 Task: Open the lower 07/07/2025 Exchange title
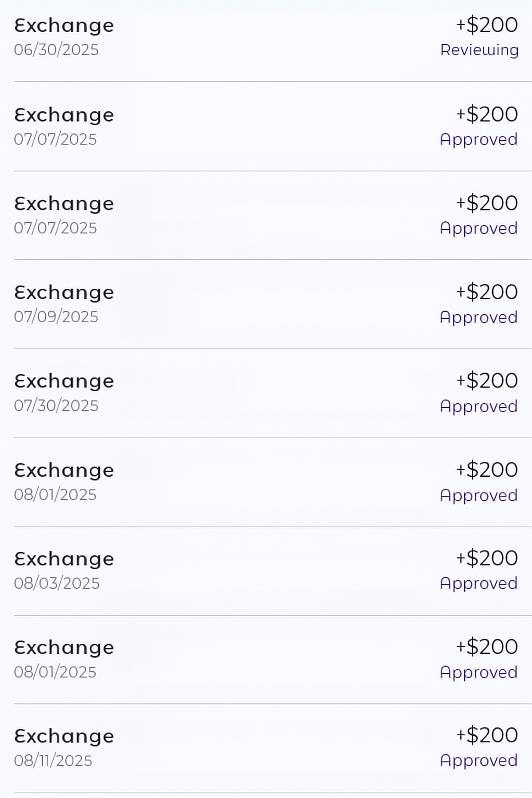[x=64, y=204]
